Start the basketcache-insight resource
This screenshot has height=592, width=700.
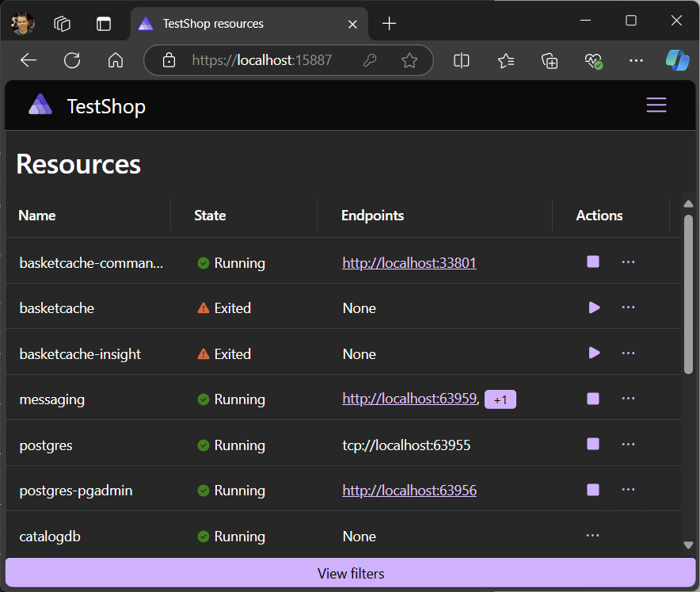coord(594,353)
